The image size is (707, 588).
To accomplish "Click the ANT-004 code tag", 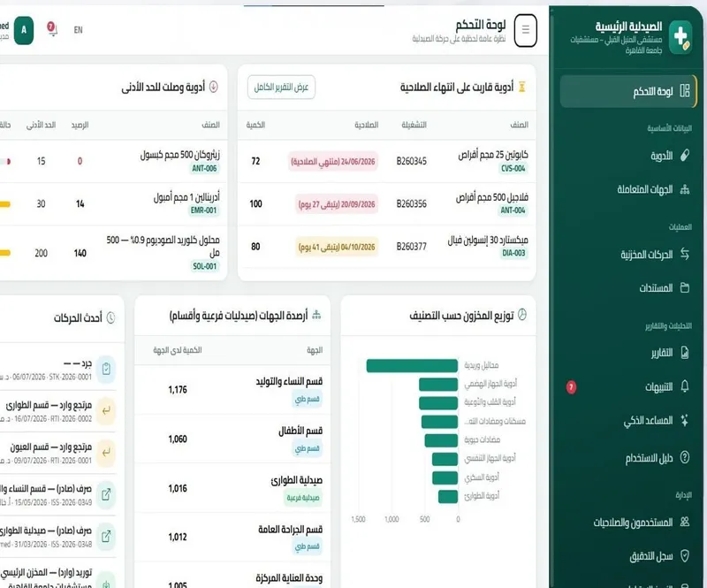I will pyautogui.click(x=513, y=210).
